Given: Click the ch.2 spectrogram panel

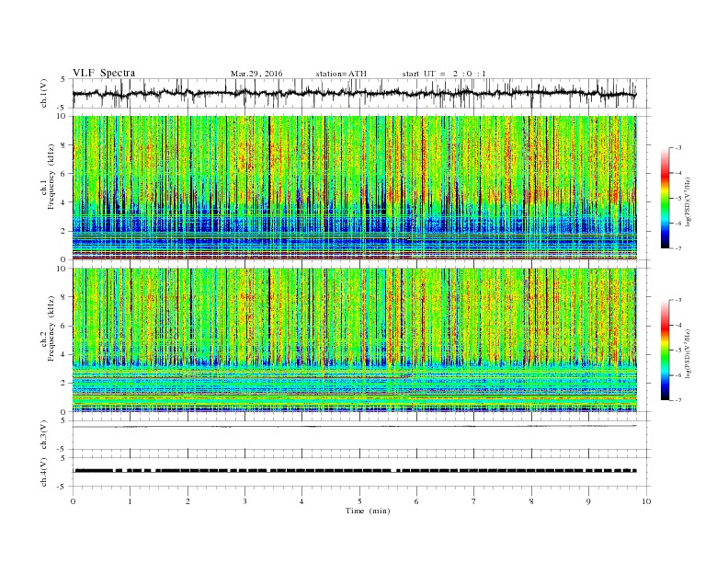Looking at the screenshot, I should (355, 339).
